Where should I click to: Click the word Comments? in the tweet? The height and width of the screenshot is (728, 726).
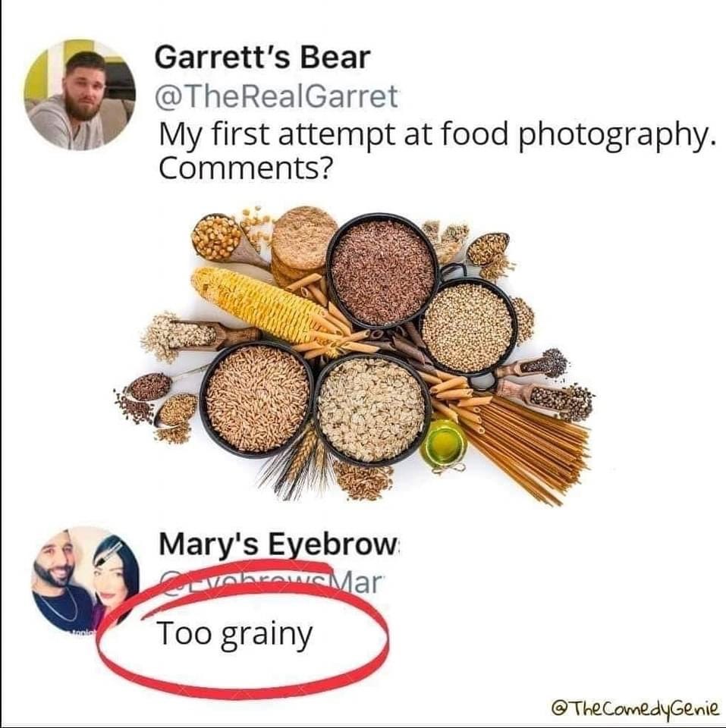pos(246,168)
